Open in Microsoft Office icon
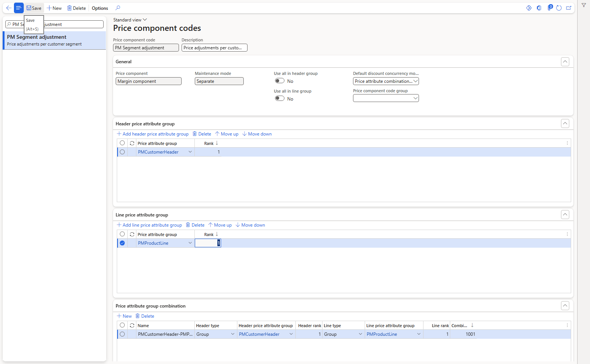This screenshot has width=590, height=364. [x=539, y=8]
